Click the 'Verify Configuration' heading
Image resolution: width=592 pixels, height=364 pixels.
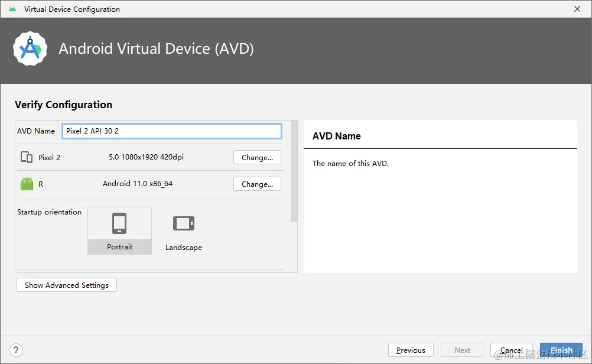click(63, 105)
